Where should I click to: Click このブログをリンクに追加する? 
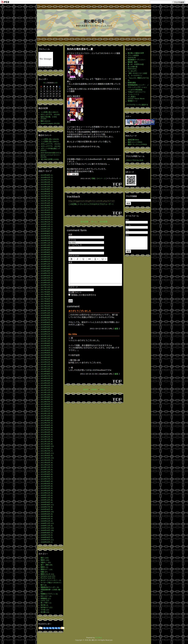pyautogui.click(x=137, y=105)
